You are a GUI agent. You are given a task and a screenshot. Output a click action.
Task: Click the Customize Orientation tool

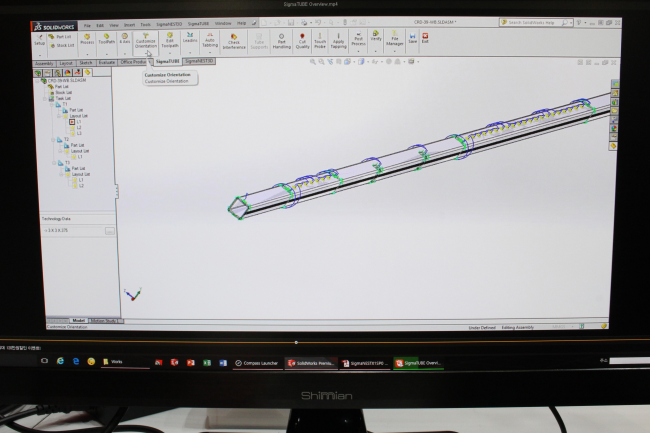coord(146,41)
